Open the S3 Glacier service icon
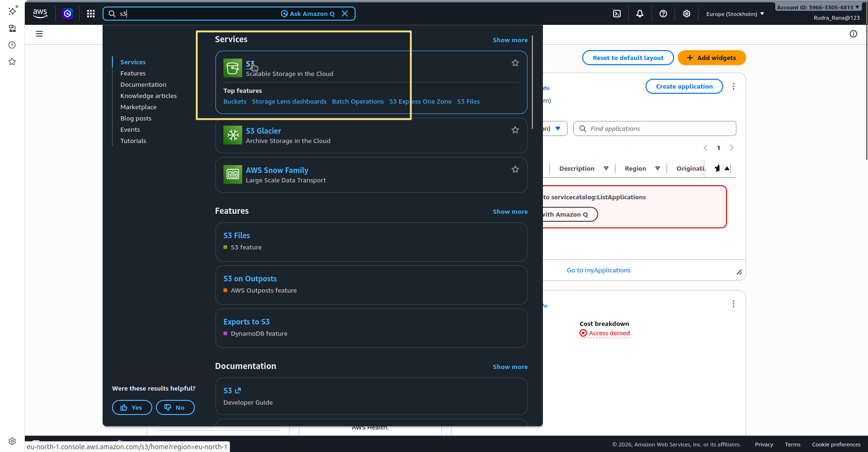This screenshot has height=452, width=868. (x=233, y=135)
